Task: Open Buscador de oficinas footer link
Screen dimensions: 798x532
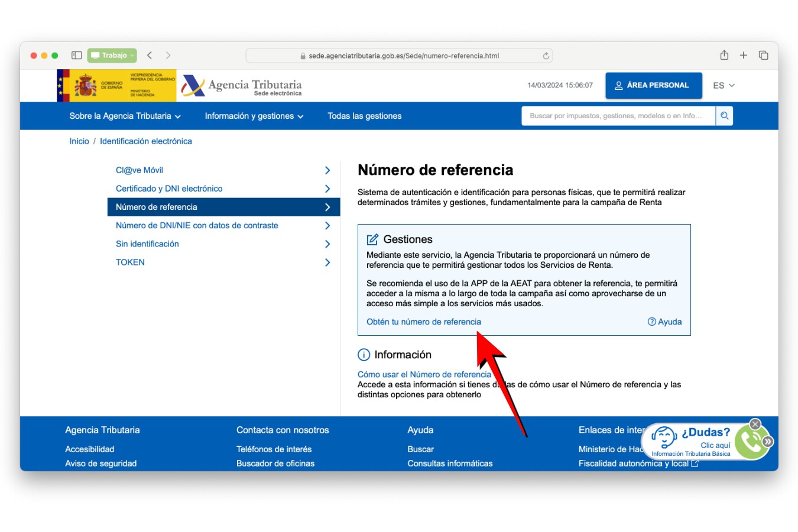Action: (275, 463)
